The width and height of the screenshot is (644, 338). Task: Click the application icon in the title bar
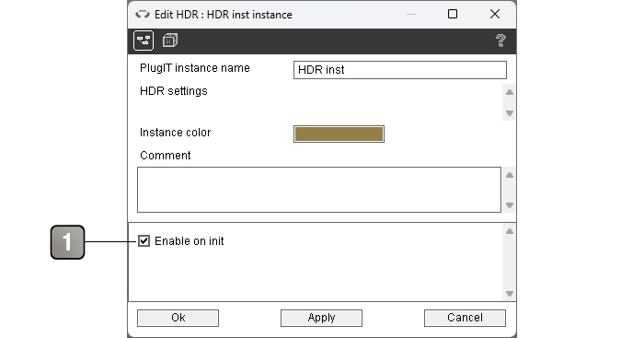[x=143, y=15]
